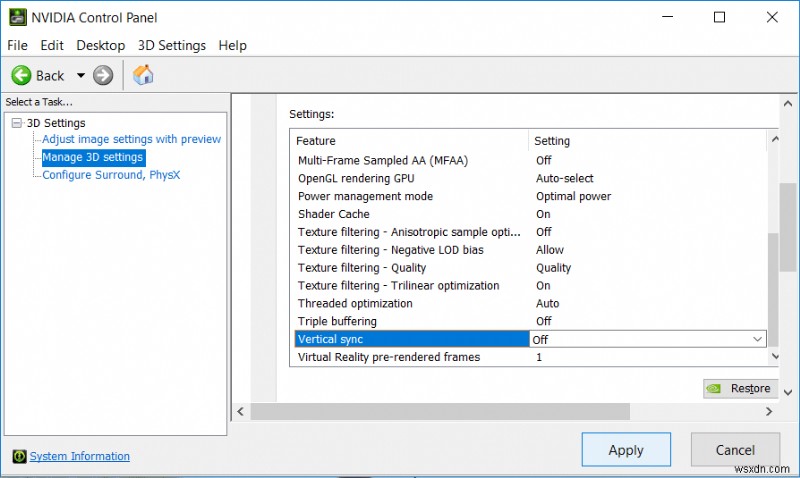Select Adjust image settings with preview
Image resolution: width=800 pixels, height=478 pixels.
pyautogui.click(x=131, y=139)
